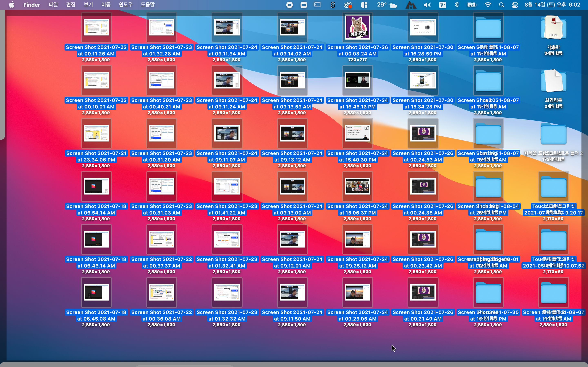
Task: Click the Bluetooth status icon
Action: point(457,5)
